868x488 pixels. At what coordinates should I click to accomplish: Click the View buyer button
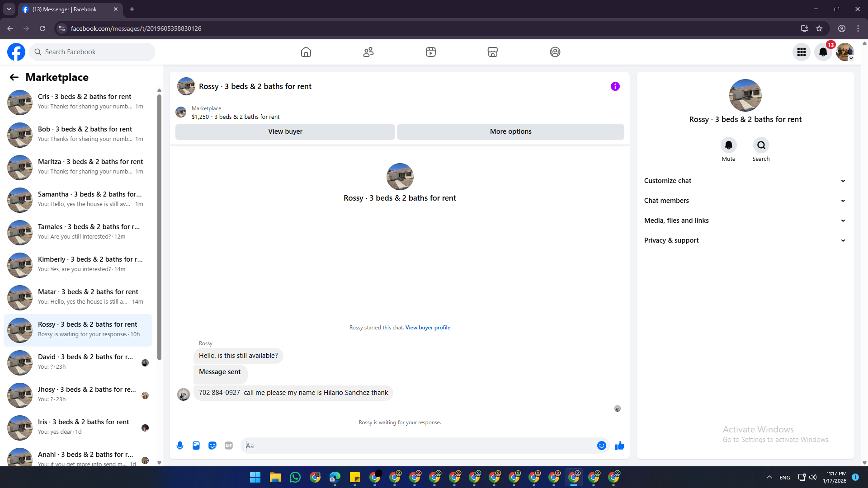(x=285, y=131)
